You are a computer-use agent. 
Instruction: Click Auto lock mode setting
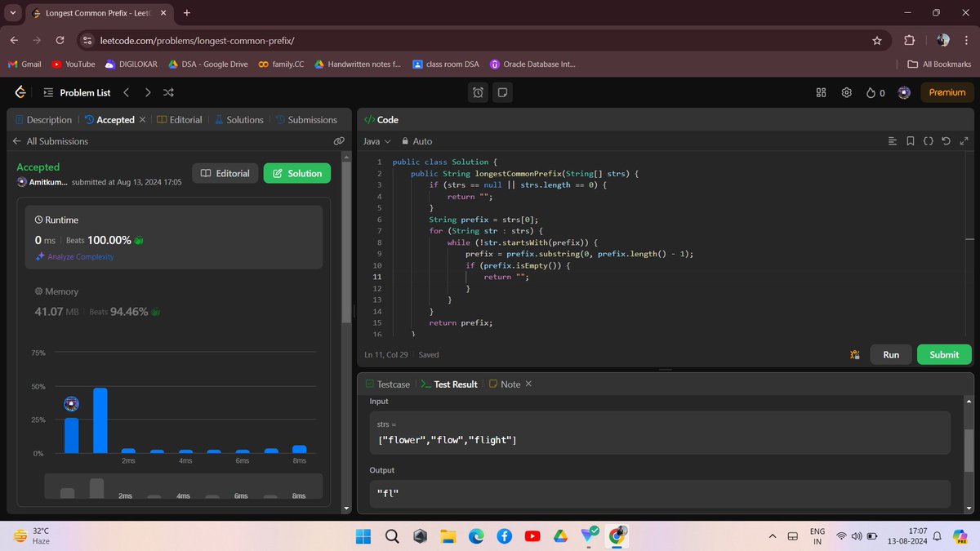[416, 141]
